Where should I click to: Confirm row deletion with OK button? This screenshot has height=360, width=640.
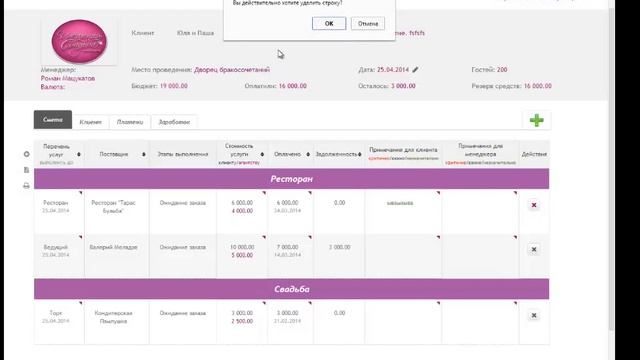pyautogui.click(x=329, y=23)
